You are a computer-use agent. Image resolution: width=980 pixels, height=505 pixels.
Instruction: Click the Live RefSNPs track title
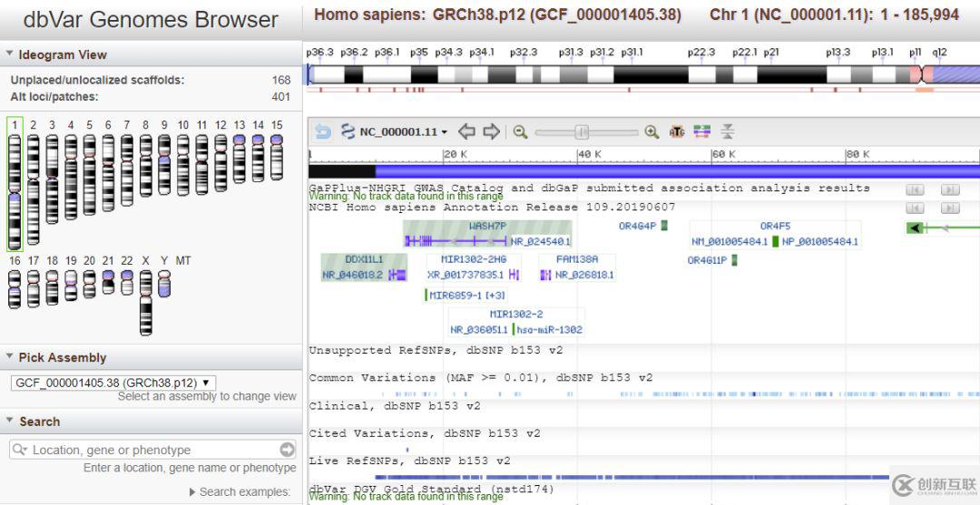[409, 461]
